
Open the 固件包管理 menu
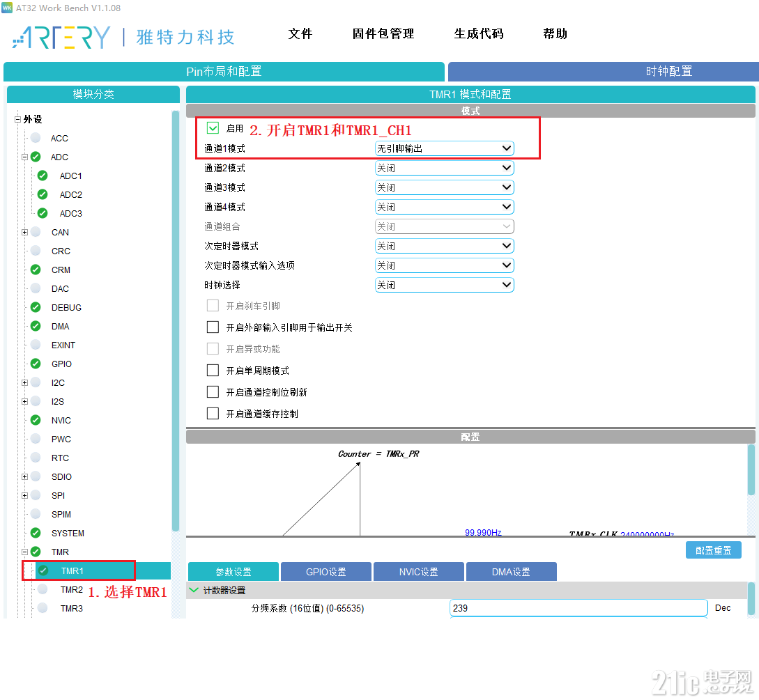[383, 34]
